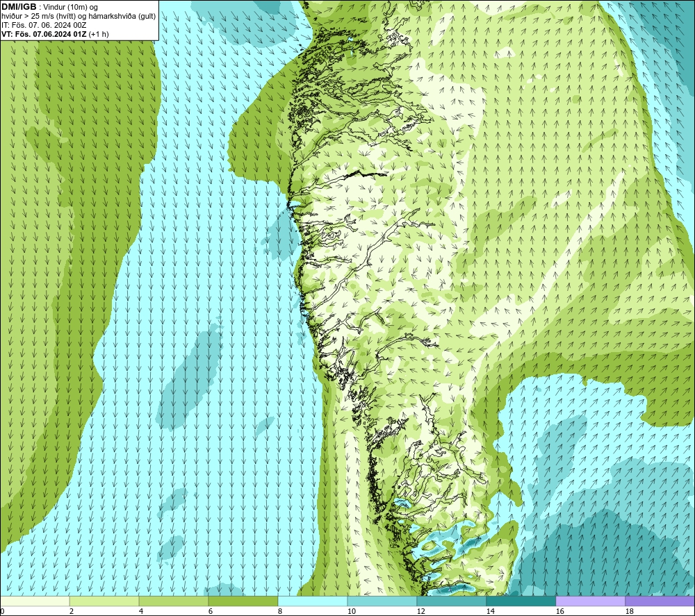Click the 4-6 m/s green legend swatch
The width and height of the screenshot is (695, 616).
coord(174,601)
